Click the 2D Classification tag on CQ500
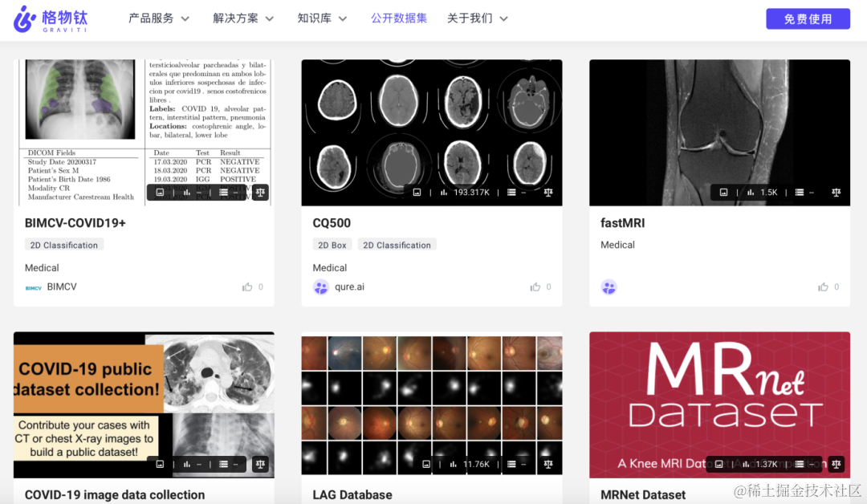Viewport: 867px width, 504px height. click(x=397, y=245)
